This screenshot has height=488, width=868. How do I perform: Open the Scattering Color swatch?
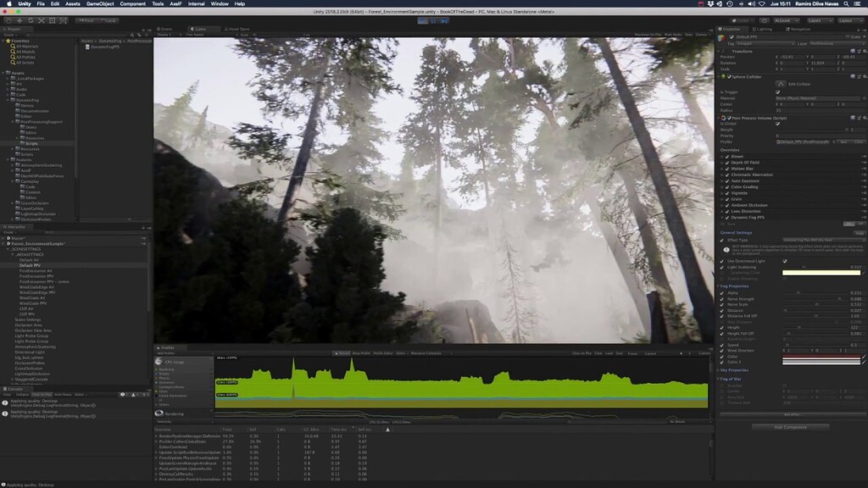pos(821,273)
